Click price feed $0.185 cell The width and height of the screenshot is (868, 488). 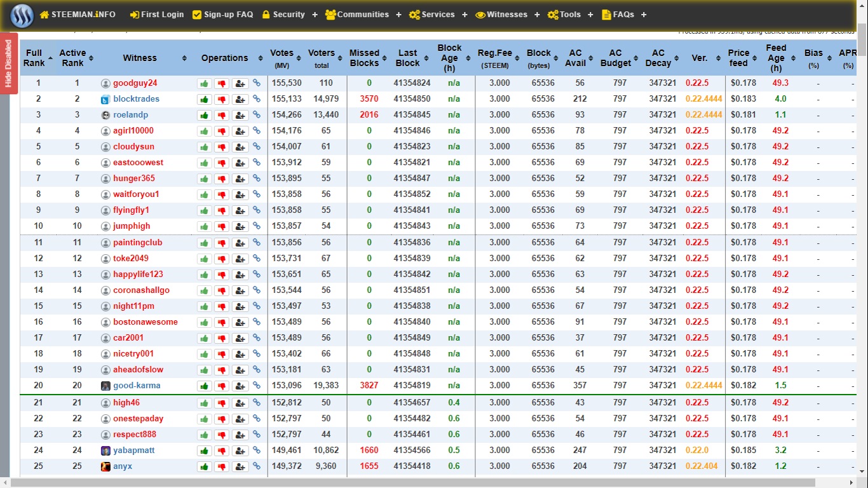coord(743,451)
